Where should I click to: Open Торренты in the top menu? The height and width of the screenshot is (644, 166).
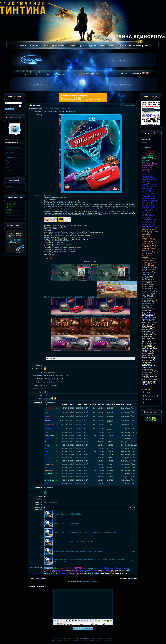[33, 45]
